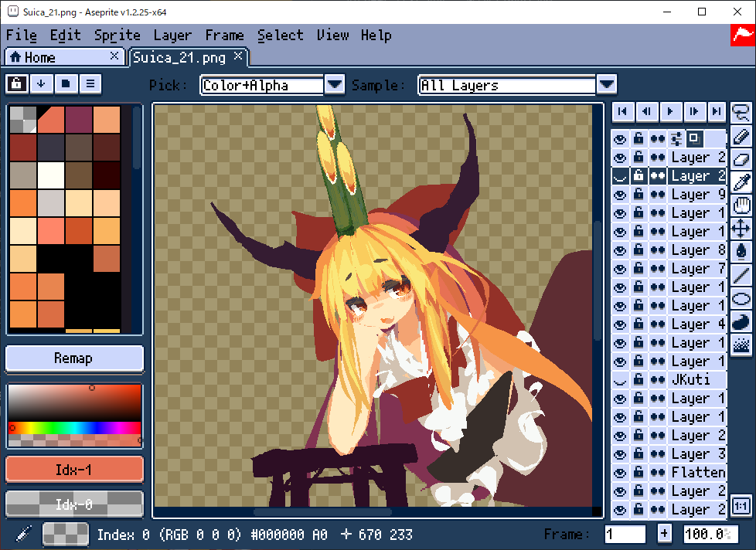Screen dimensions: 756x550
Task: Click the eyedropper icon in status bar
Action: 22,534
